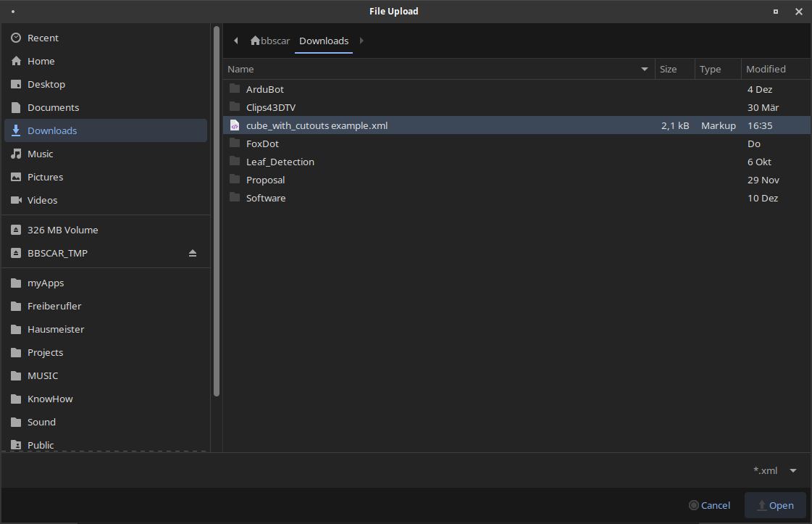The width and height of the screenshot is (812, 524).
Task: Open Recent from the sidebar
Action: click(43, 38)
